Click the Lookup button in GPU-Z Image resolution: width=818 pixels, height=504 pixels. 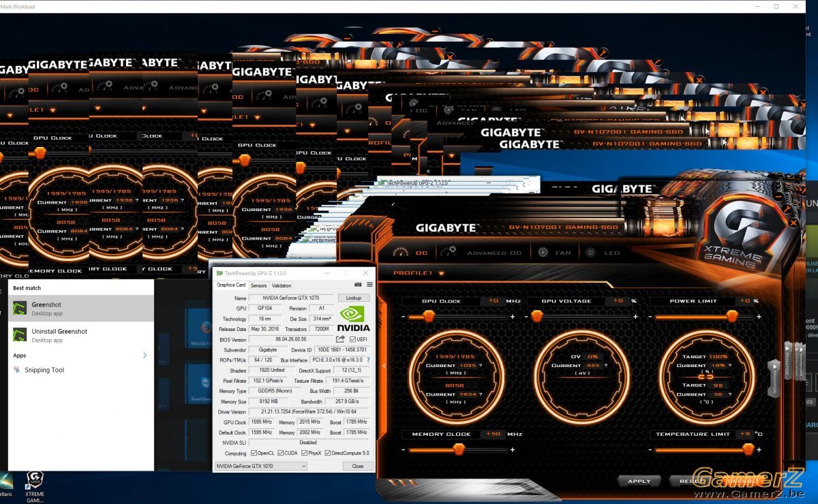(354, 298)
